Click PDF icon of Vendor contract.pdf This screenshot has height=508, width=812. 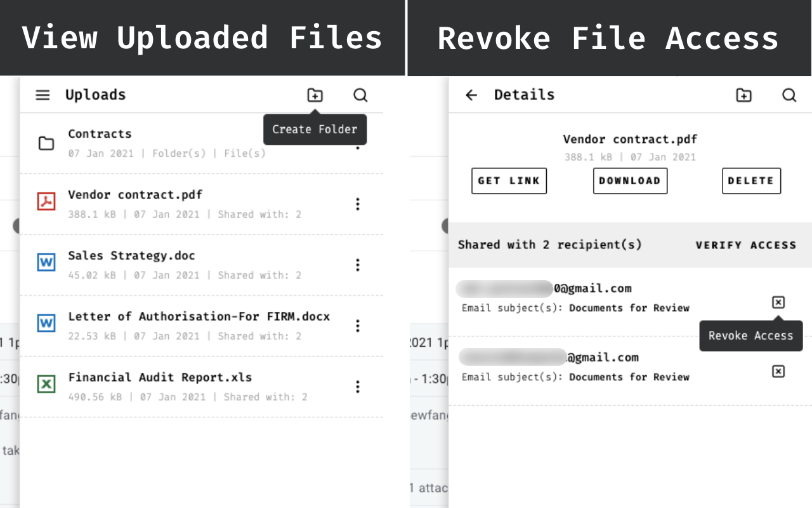pyautogui.click(x=46, y=201)
